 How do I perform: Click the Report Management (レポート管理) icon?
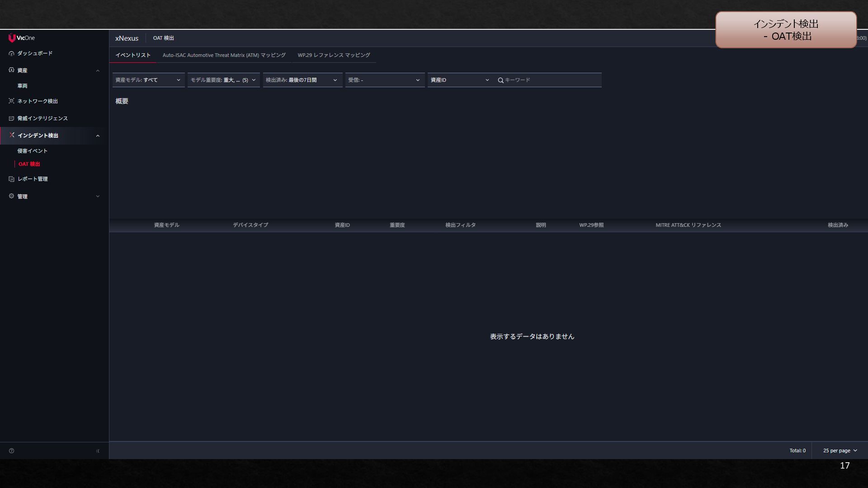tap(11, 179)
